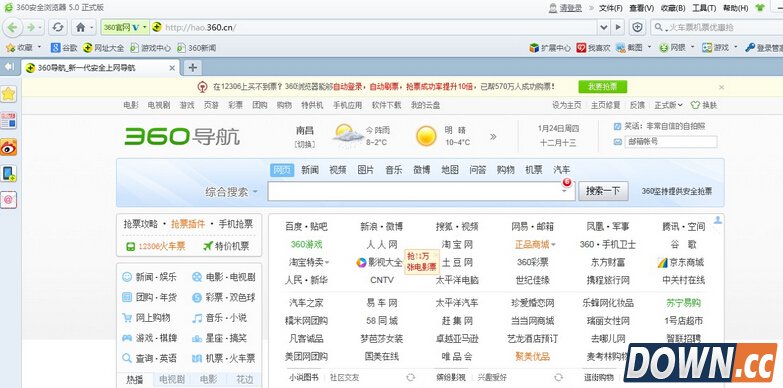Click the 360导航 logo
Screen dimensions: 783x388
182,136
